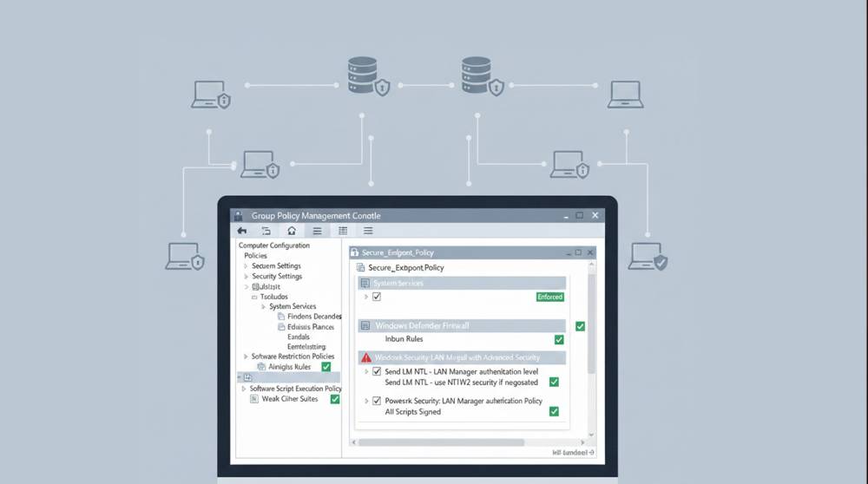This screenshot has width=868, height=484.
Task: Click the scroll-left arrow on horizontal scrollbar
Action: (354, 442)
